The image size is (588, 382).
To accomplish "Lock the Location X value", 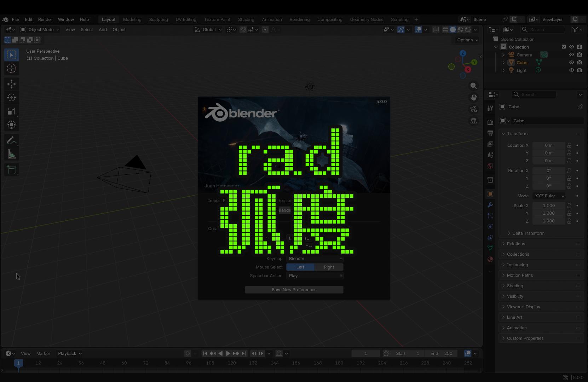I will click(569, 145).
